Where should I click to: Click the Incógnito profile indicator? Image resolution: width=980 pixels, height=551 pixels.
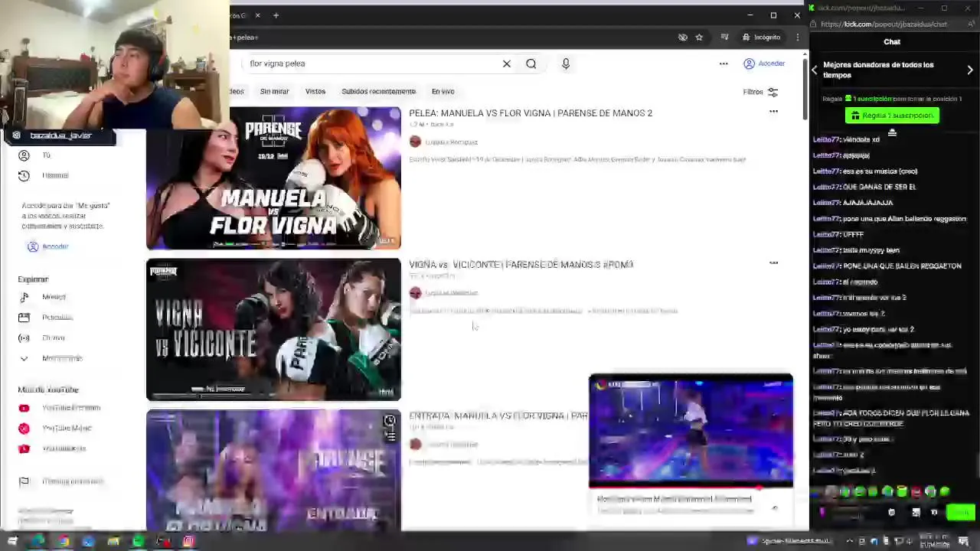[x=761, y=37]
